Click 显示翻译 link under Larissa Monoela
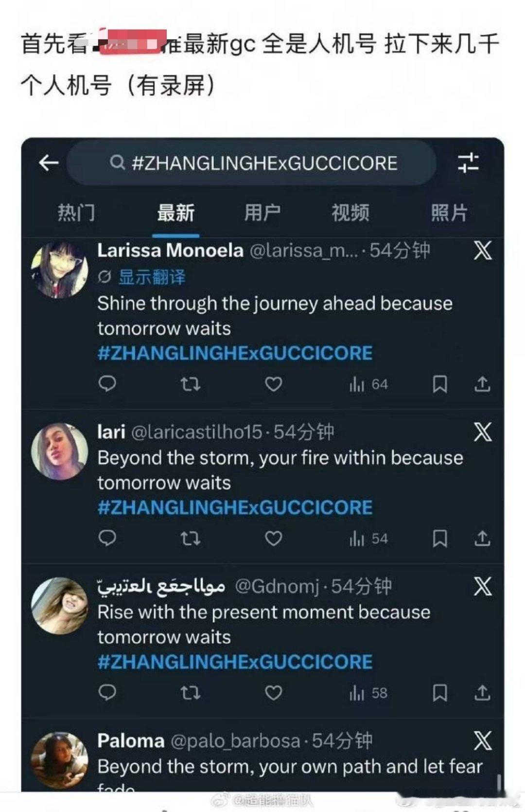The width and height of the screenshot is (525, 812). 152,277
